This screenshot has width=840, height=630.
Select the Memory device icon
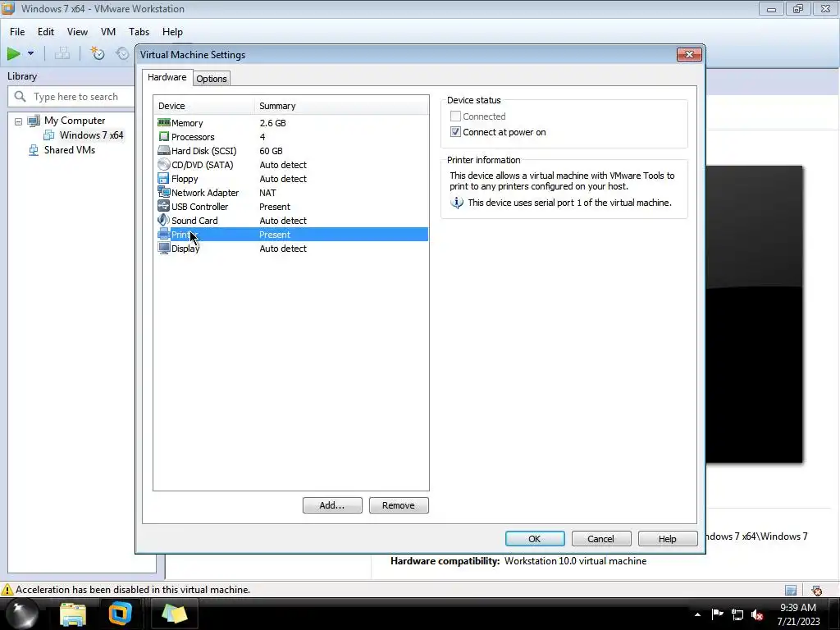tap(163, 123)
